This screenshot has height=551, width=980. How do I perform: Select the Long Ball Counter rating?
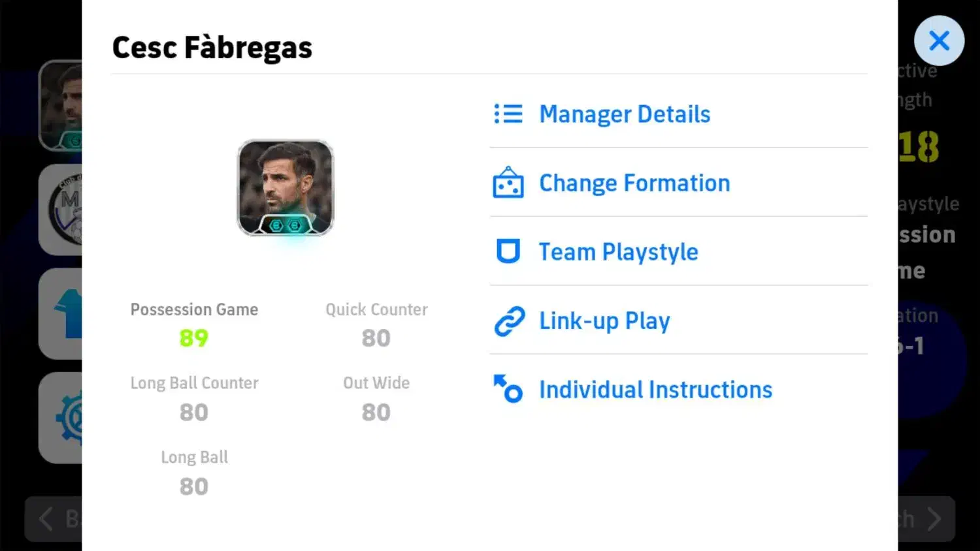194,399
